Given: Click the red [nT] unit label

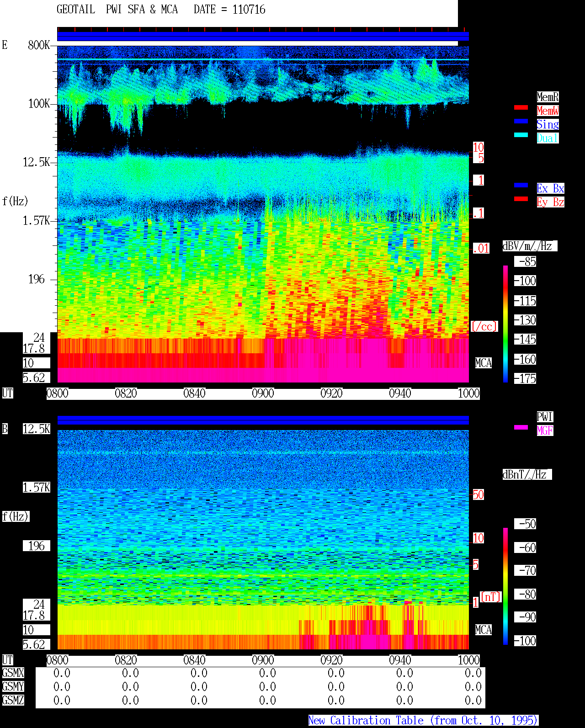Looking at the screenshot, I should (x=491, y=597).
